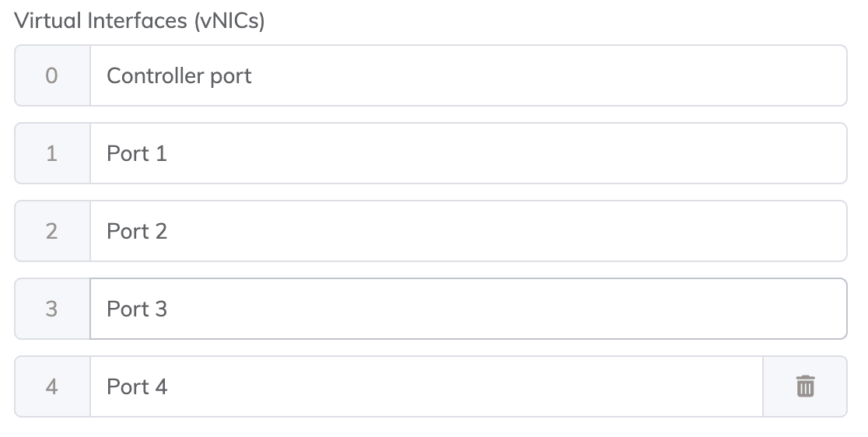The image size is (868, 437).
Task: Click the index 0 label
Action: tap(52, 75)
